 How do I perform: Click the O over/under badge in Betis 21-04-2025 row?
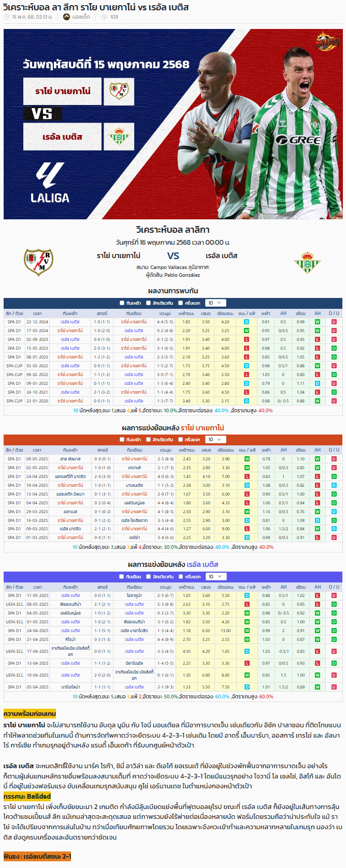point(334,639)
